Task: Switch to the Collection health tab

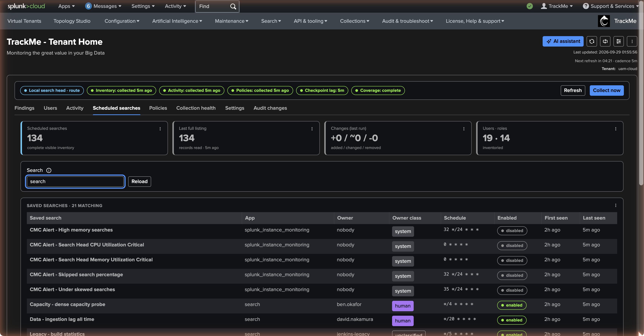Action: coord(196,108)
